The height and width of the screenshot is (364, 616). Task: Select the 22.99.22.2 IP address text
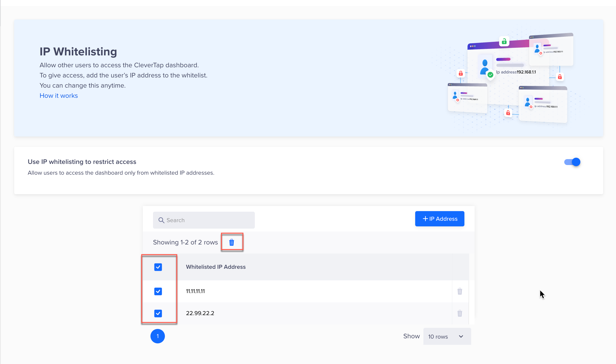(200, 313)
